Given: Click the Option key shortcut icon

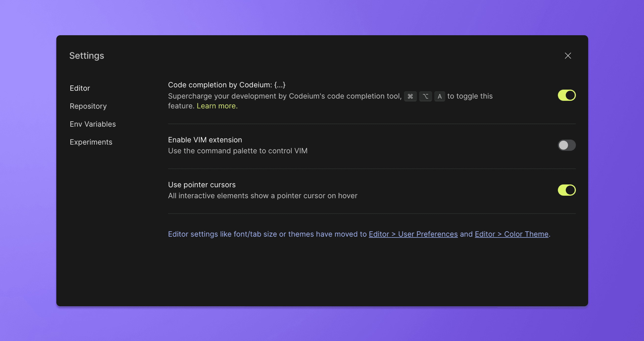Looking at the screenshot, I should coord(425,96).
